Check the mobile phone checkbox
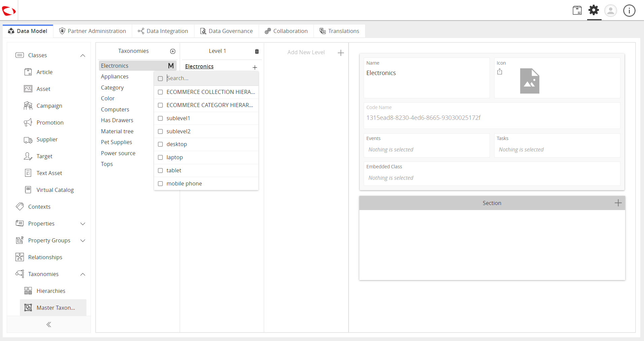The image size is (644, 341). [x=160, y=183]
